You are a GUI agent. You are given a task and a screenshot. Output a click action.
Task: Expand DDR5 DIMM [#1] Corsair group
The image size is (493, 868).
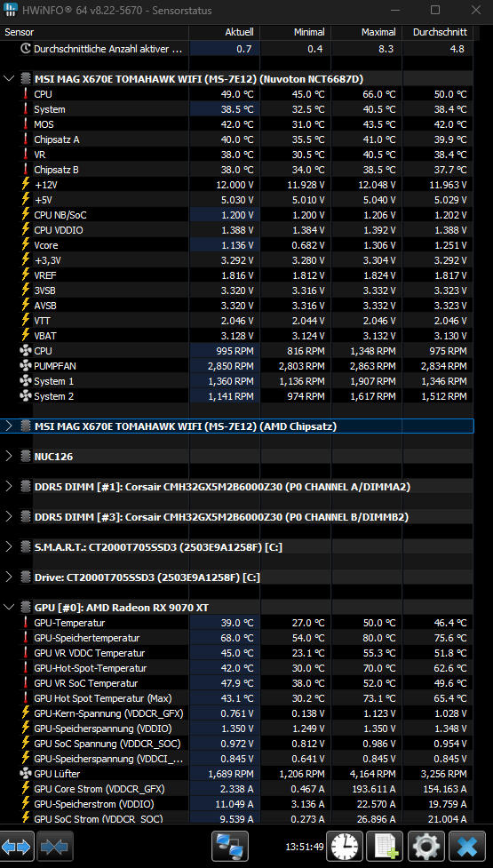click(x=8, y=486)
